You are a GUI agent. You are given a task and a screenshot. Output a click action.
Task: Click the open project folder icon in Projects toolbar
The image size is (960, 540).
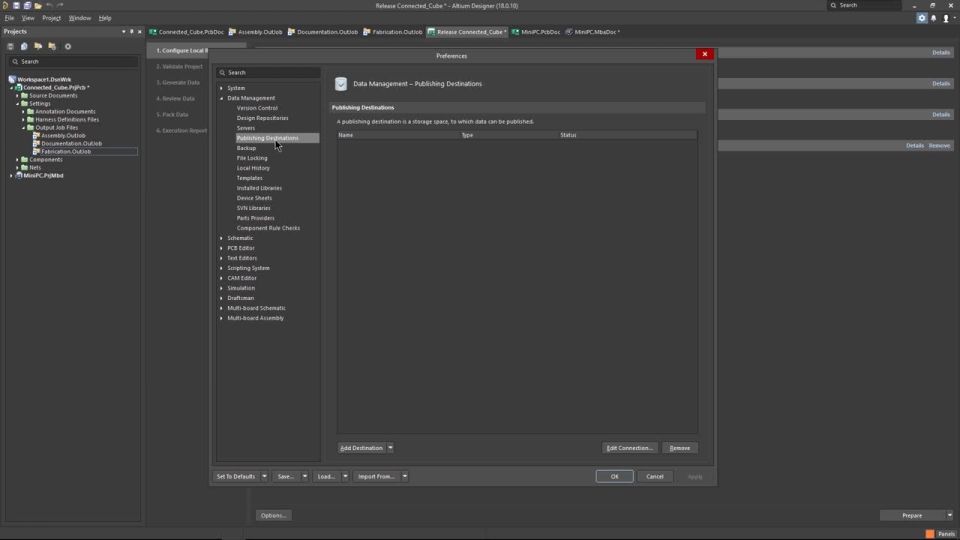click(x=38, y=47)
